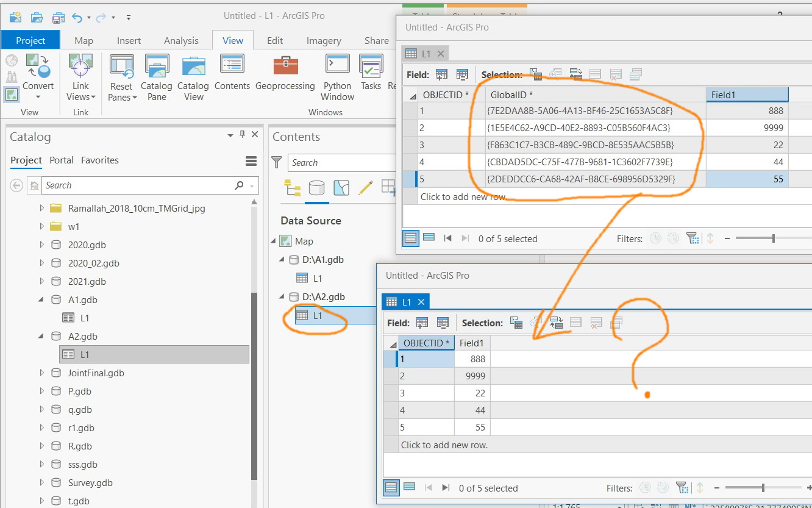812x508 pixels.
Task: Pin the Catalog pane auto-hide
Action: click(x=243, y=135)
